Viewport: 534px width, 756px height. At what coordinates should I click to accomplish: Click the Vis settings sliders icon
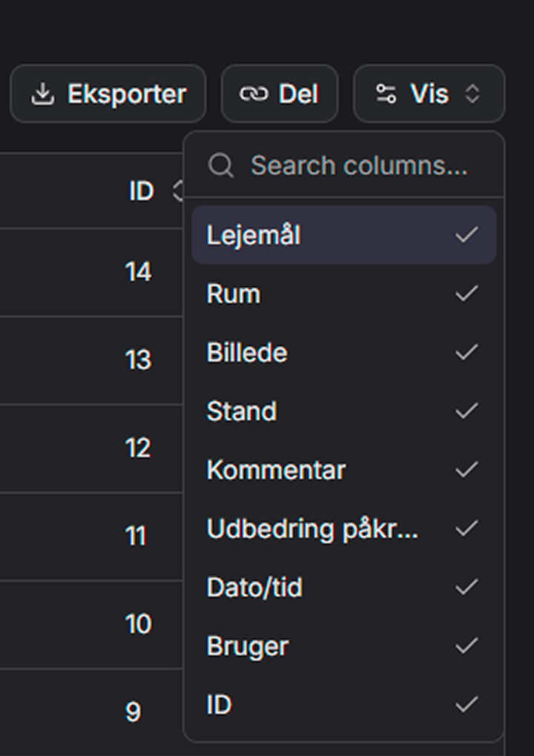click(x=386, y=94)
